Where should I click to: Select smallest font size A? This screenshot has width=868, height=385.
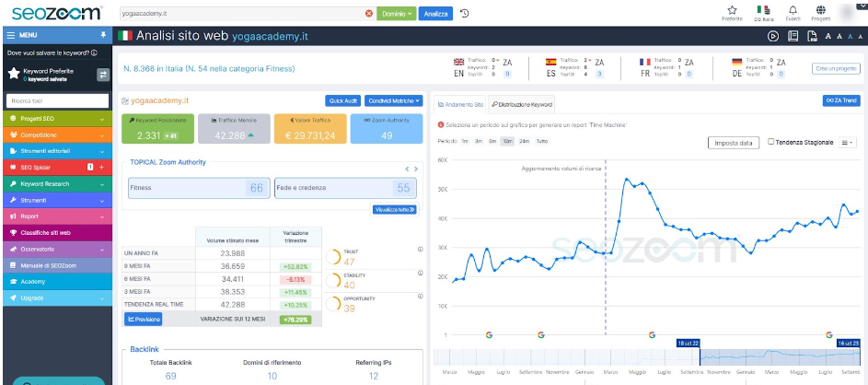[861, 37]
